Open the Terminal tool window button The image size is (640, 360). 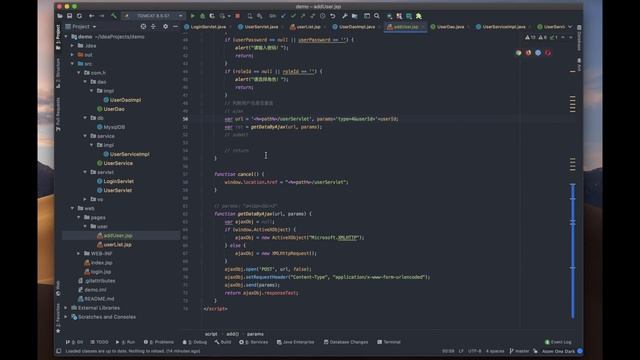coord(389,342)
